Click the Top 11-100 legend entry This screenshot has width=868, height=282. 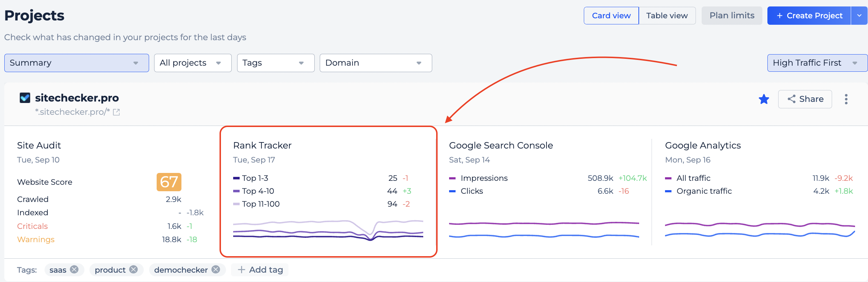click(x=257, y=204)
